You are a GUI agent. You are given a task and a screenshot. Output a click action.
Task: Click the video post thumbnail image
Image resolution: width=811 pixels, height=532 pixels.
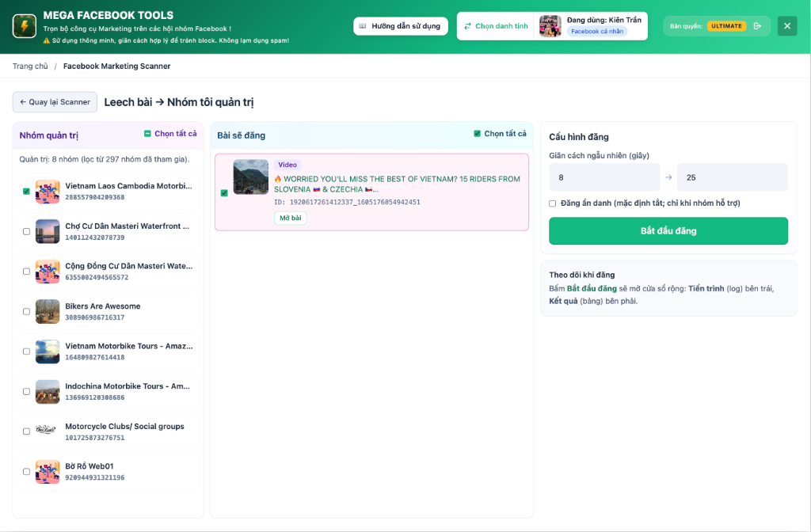(251, 177)
